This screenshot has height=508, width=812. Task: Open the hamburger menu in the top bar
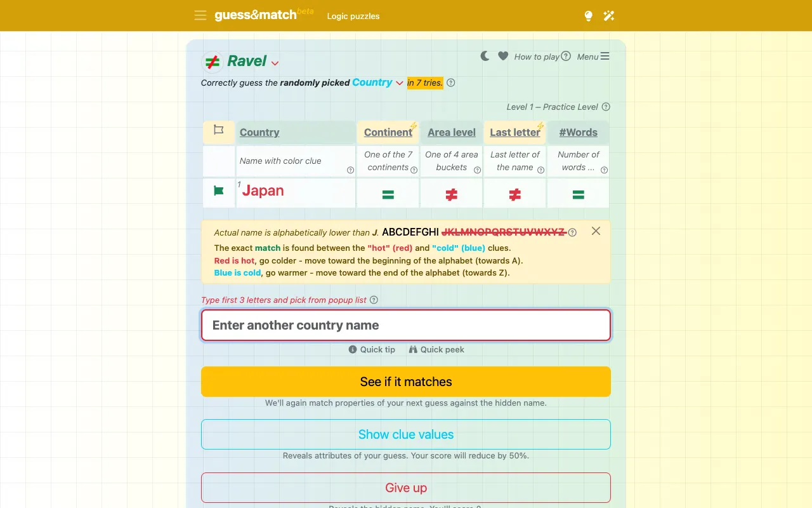[200, 15]
